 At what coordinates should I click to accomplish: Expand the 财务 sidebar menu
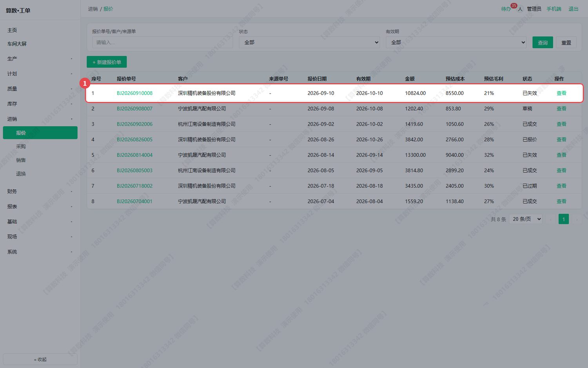point(40,191)
